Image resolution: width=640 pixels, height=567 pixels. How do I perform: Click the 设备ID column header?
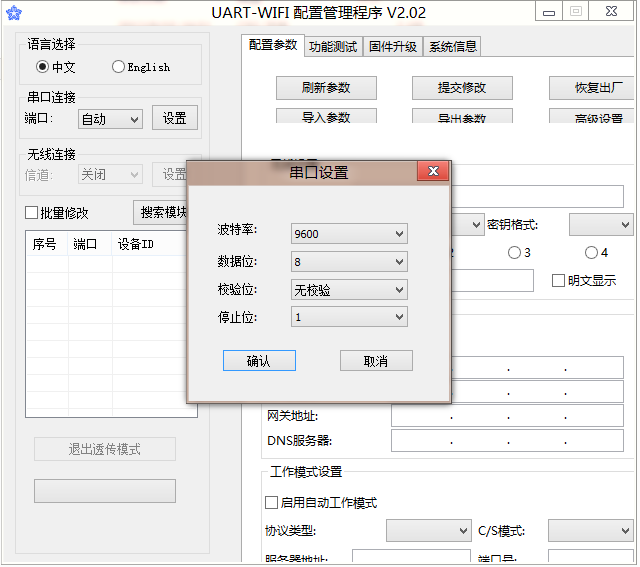pos(149,244)
